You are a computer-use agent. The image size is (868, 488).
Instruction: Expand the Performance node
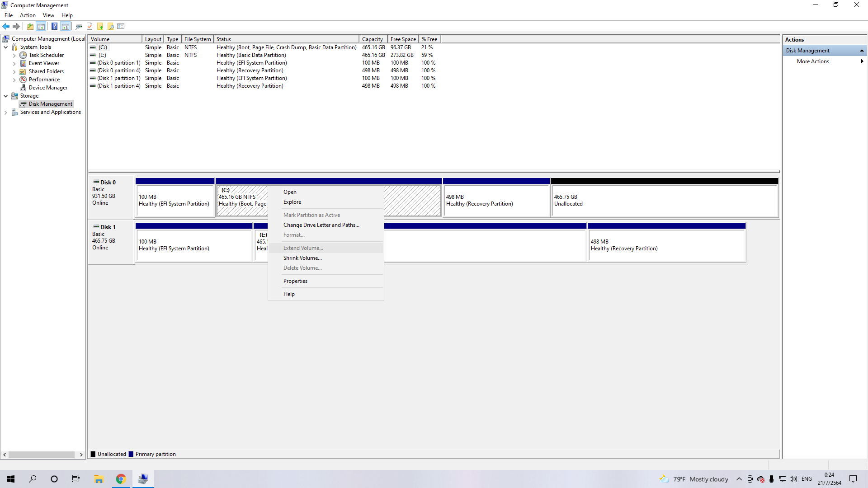14,80
